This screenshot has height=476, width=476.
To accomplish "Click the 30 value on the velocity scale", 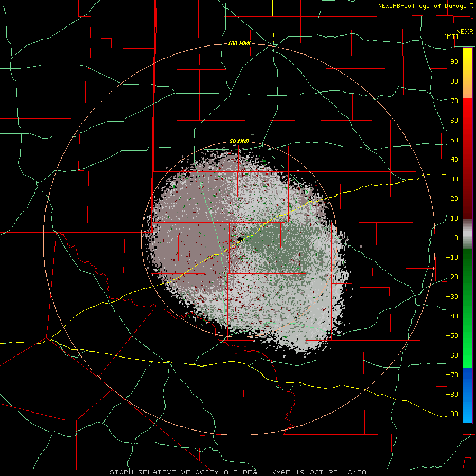I will pyautogui.click(x=454, y=179).
